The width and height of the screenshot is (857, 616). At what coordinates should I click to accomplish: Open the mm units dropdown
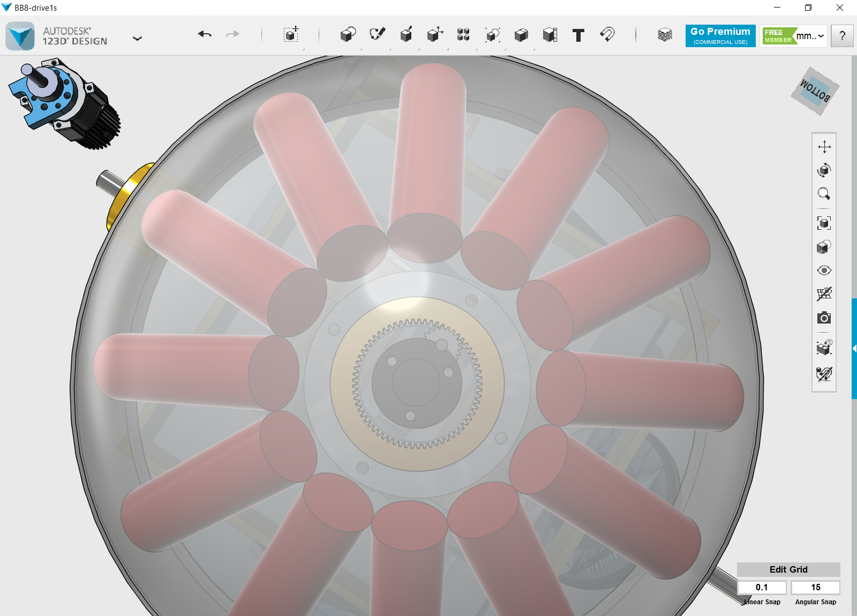click(810, 36)
